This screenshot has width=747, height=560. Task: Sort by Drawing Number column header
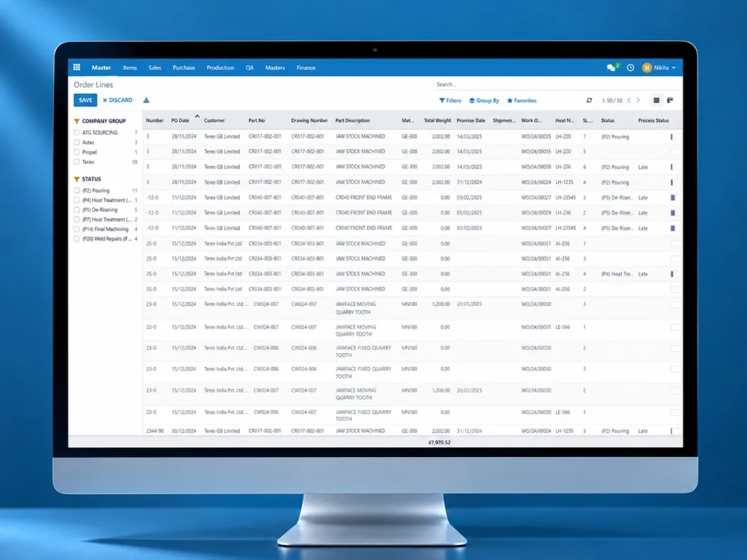310,120
